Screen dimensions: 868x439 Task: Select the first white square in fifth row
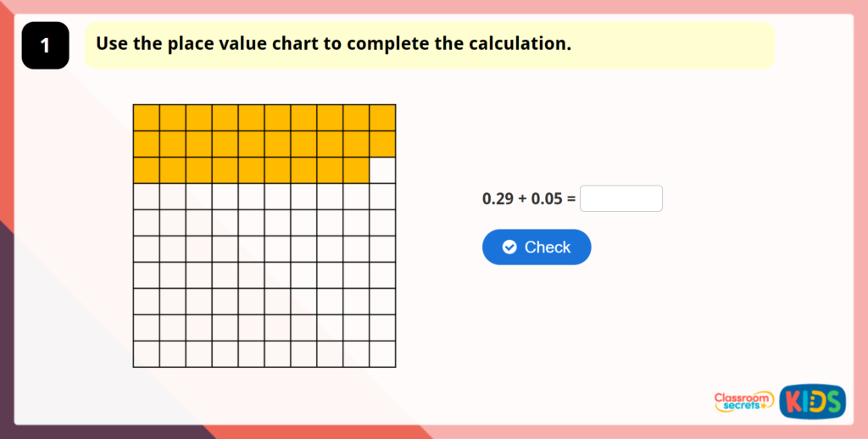point(147,223)
